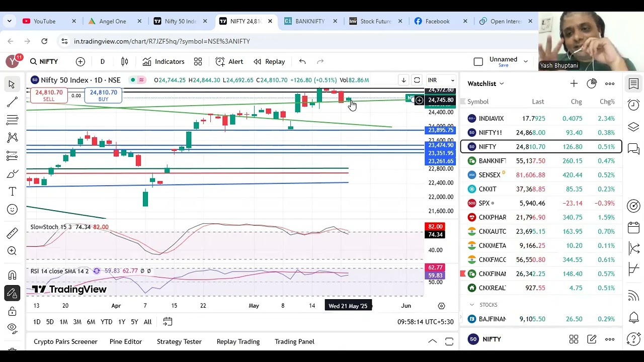Select the cursor arrow tool

point(12,84)
